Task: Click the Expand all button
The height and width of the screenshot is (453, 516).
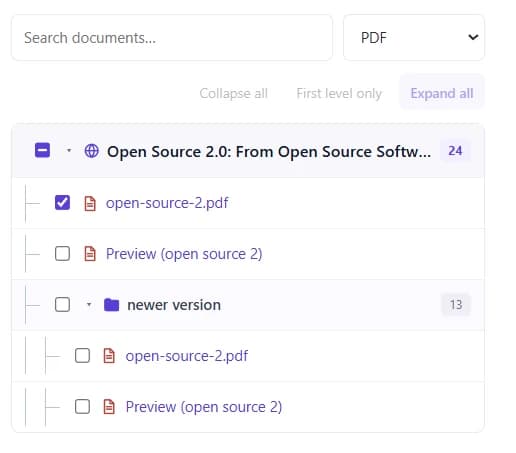Action: tap(442, 93)
